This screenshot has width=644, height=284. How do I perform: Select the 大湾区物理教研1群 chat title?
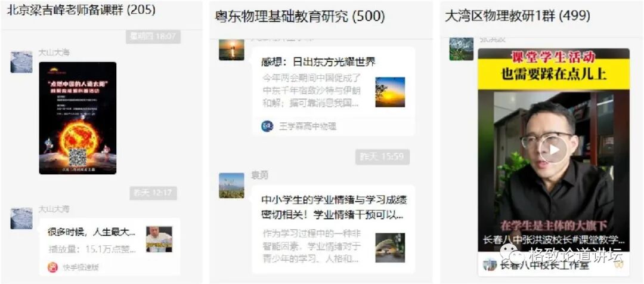518,16
